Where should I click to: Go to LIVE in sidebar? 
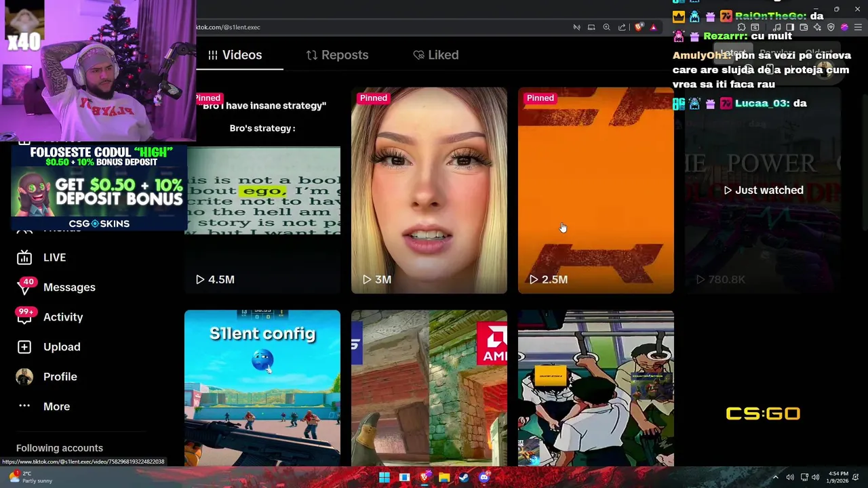[54, 258]
